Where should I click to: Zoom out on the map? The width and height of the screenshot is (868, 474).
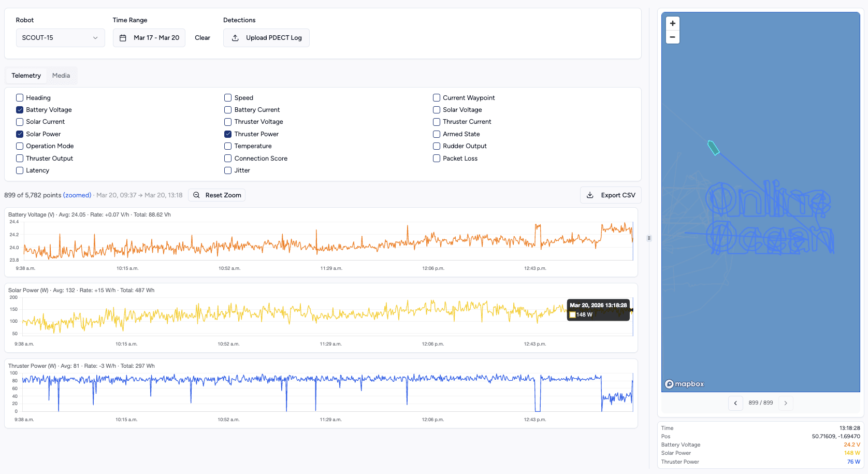pos(672,37)
